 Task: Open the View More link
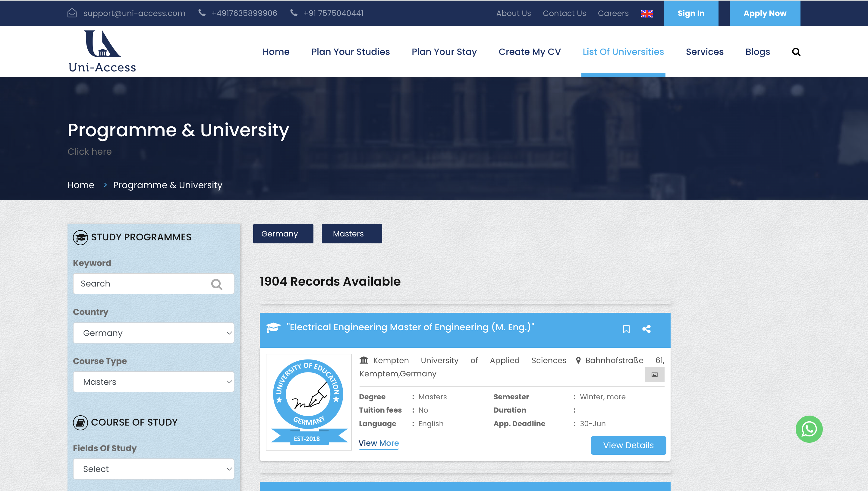(x=379, y=443)
